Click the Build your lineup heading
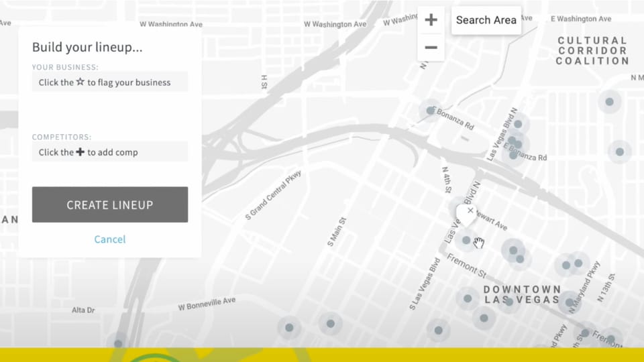Screen dimensions: 644x362 click(87, 48)
